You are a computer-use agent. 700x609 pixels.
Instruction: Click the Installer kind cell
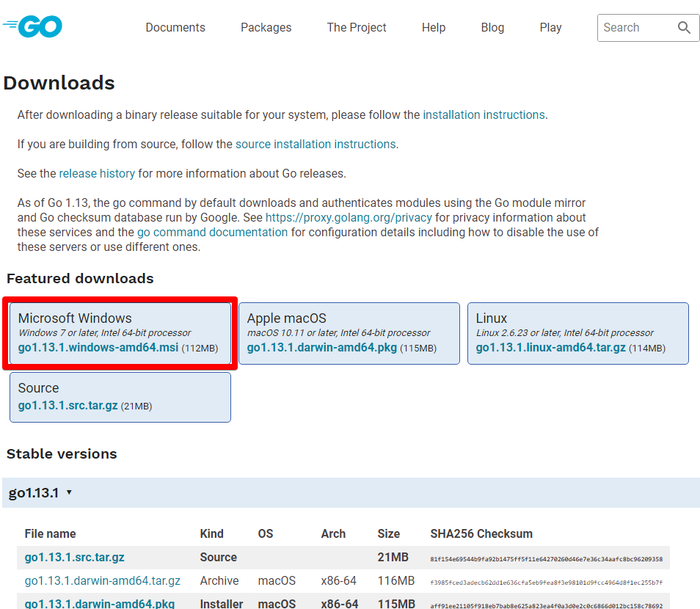pyautogui.click(x=222, y=604)
